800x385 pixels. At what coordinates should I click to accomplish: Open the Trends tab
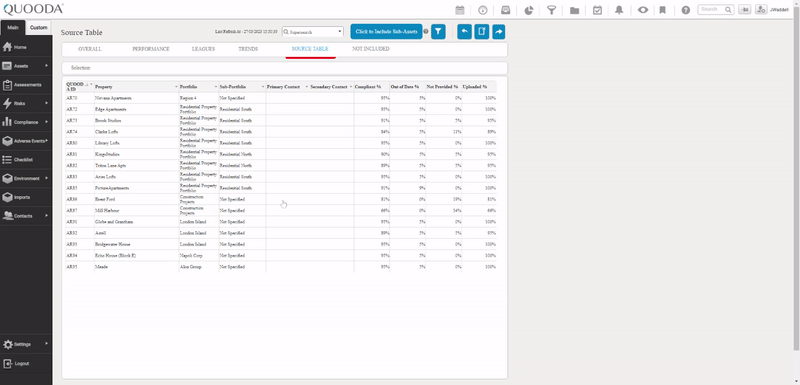point(248,49)
